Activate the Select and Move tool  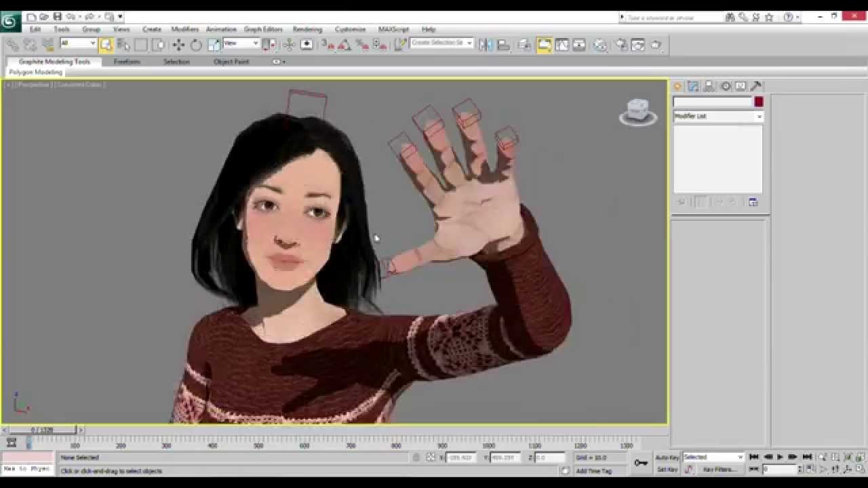(x=178, y=45)
